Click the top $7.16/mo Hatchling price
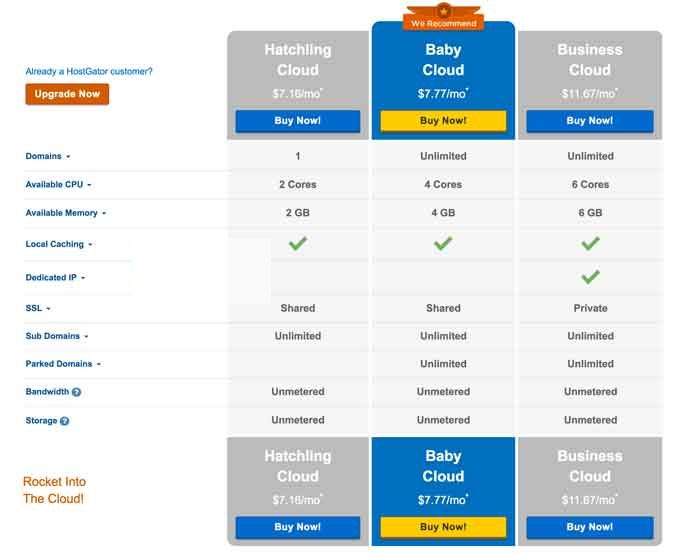Viewport: 700px width, 553px height. click(297, 94)
